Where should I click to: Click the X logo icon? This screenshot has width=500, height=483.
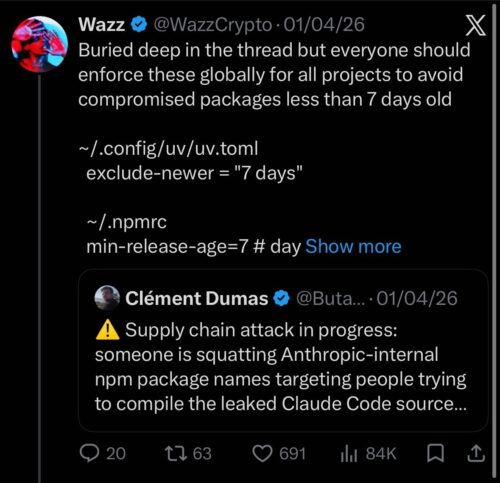coord(475,25)
